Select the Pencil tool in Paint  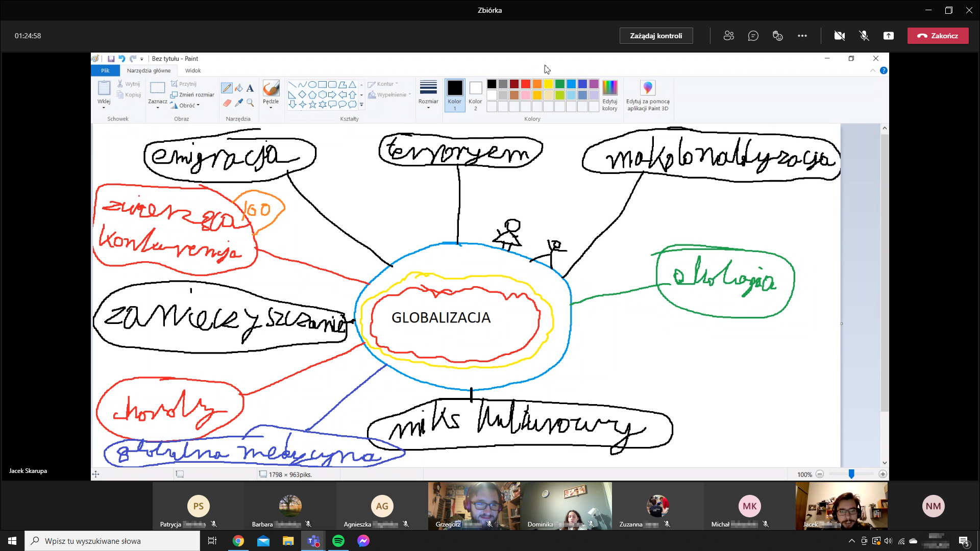click(227, 88)
